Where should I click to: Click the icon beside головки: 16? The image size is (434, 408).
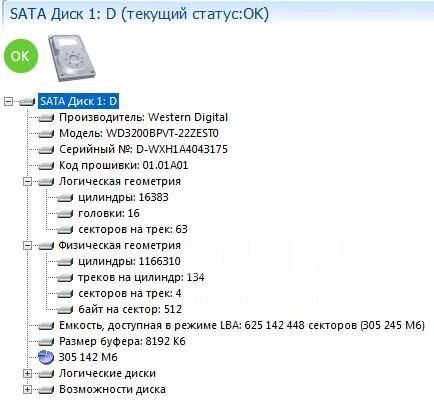tap(65, 213)
